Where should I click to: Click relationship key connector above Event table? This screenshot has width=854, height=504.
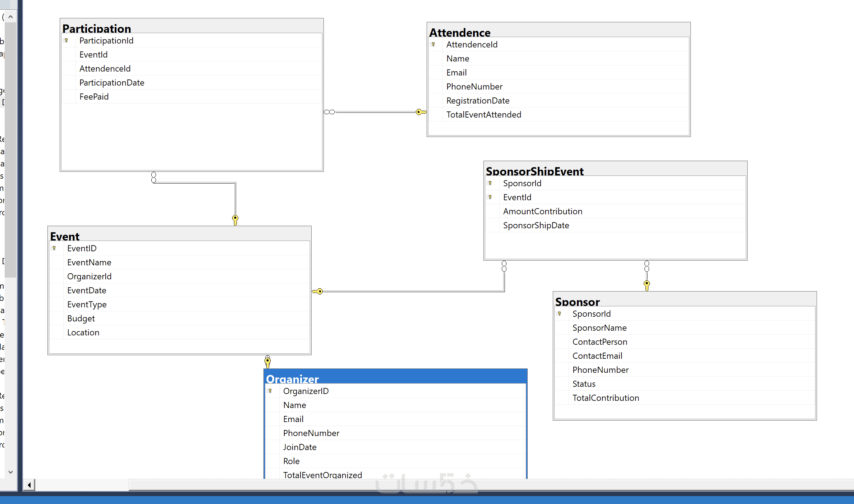coord(235,219)
